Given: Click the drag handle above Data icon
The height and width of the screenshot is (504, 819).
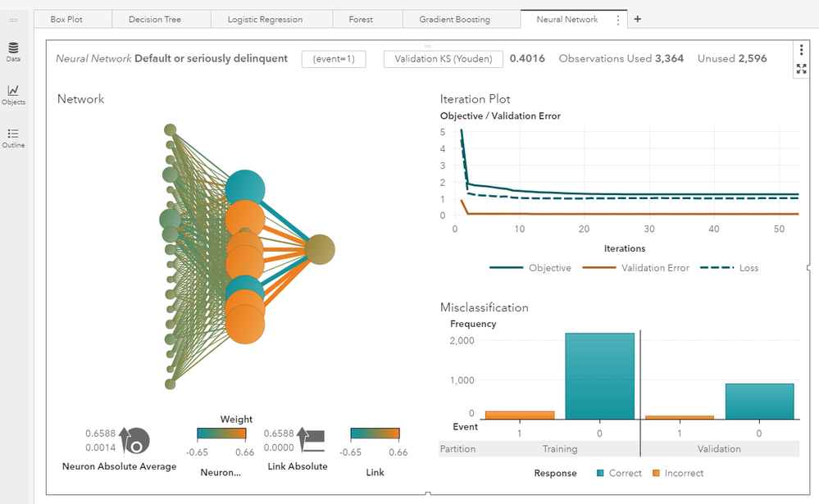Looking at the screenshot, I should click(x=13, y=20).
